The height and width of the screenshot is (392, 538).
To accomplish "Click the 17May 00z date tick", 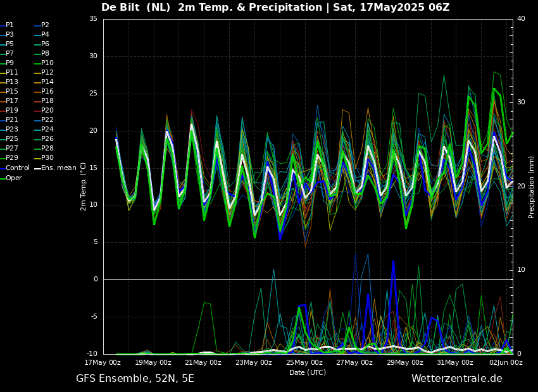I will click(x=103, y=363).
